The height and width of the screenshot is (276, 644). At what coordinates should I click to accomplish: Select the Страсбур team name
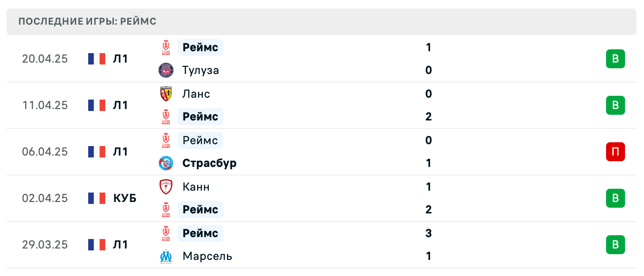point(209,163)
